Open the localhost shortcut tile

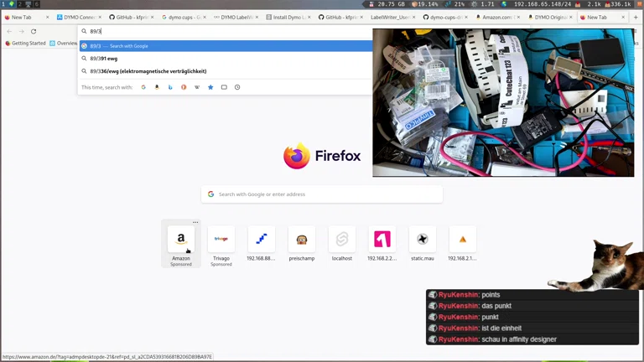pyautogui.click(x=342, y=244)
